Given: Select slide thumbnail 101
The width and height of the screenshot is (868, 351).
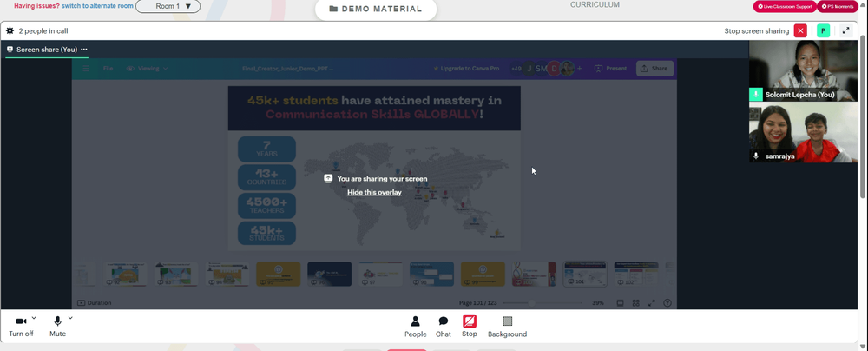Looking at the screenshot, I should 585,274.
